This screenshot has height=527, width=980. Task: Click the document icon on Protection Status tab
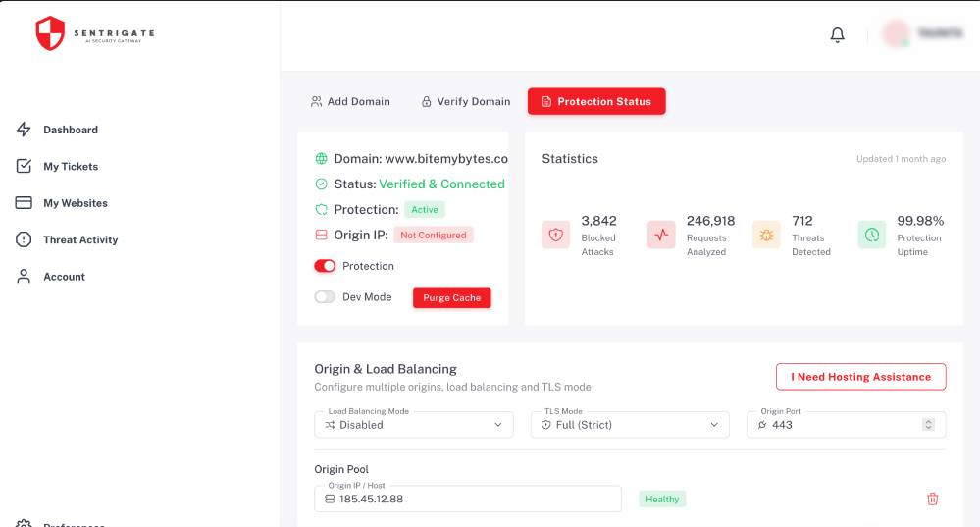pyautogui.click(x=546, y=101)
